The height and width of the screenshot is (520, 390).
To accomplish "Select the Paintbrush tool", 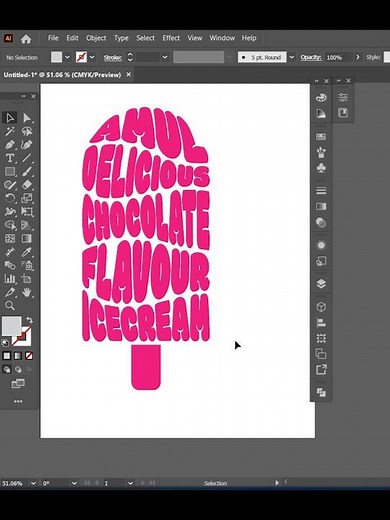I will 27,171.
